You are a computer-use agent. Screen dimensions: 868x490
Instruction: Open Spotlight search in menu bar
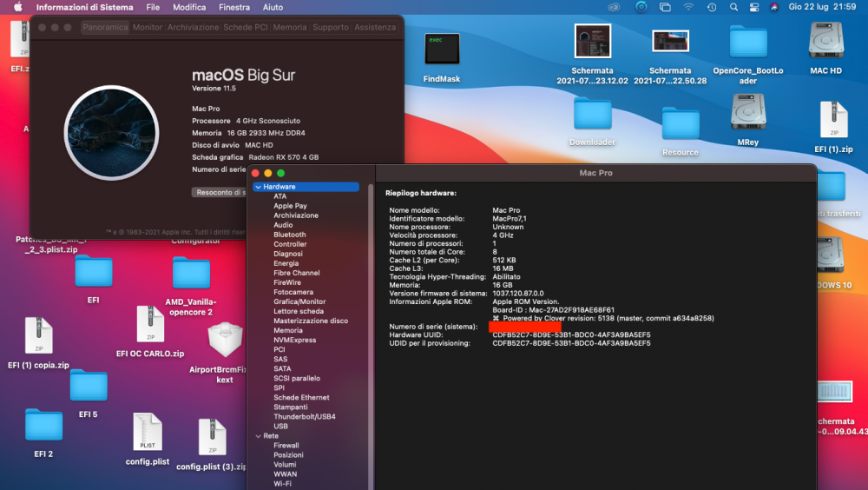tap(733, 7)
